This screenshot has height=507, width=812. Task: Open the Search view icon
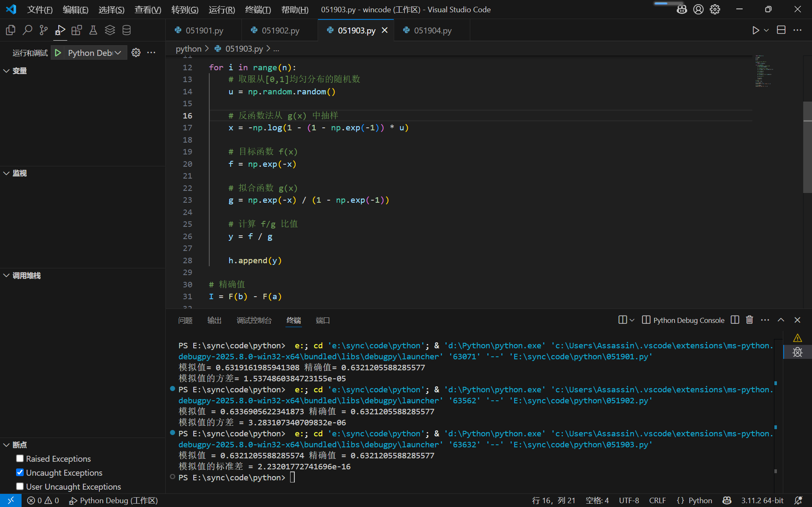point(27,30)
